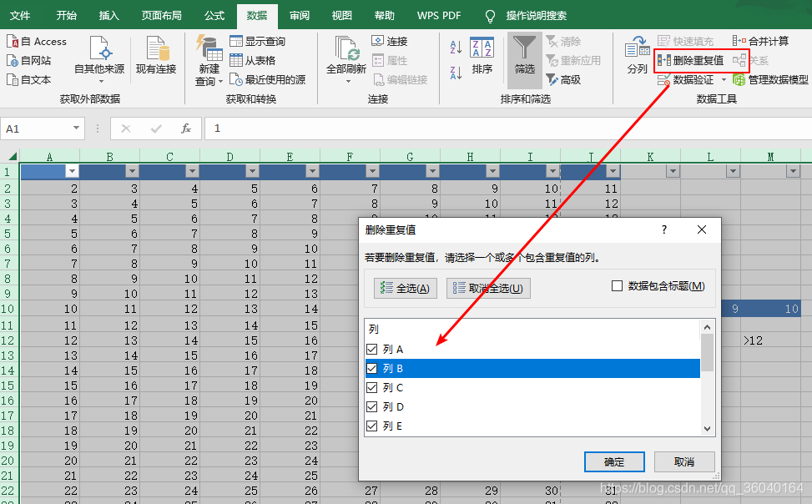The width and height of the screenshot is (812, 504).
Task: Click 确定 to remove duplicates
Action: click(x=614, y=461)
